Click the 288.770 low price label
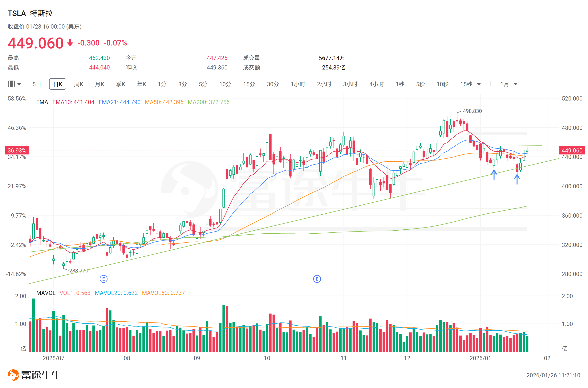 point(79,271)
